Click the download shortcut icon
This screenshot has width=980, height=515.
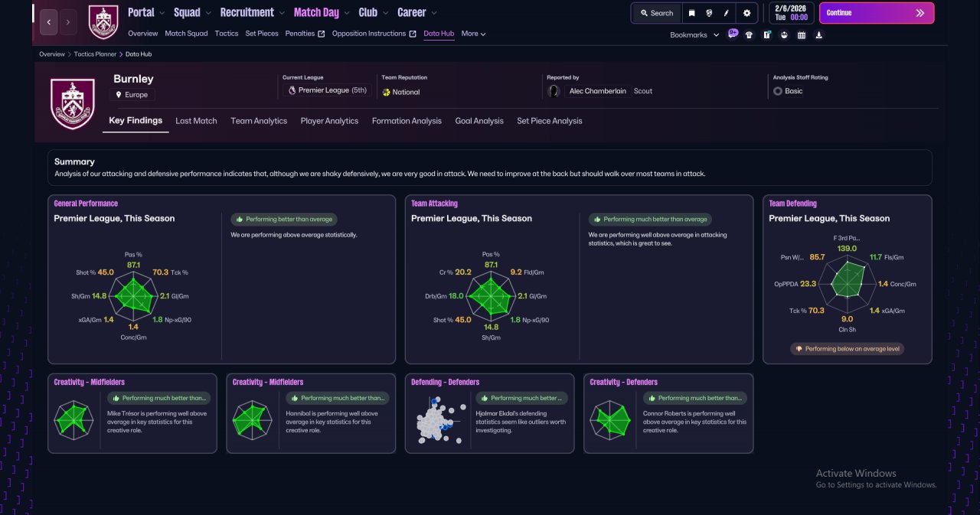(819, 34)
